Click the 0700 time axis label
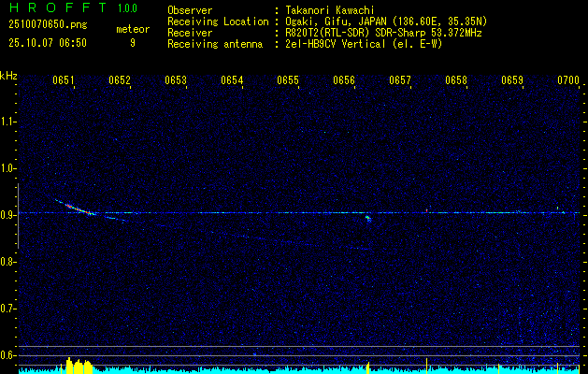588x374 pixels. coord(568,80)
